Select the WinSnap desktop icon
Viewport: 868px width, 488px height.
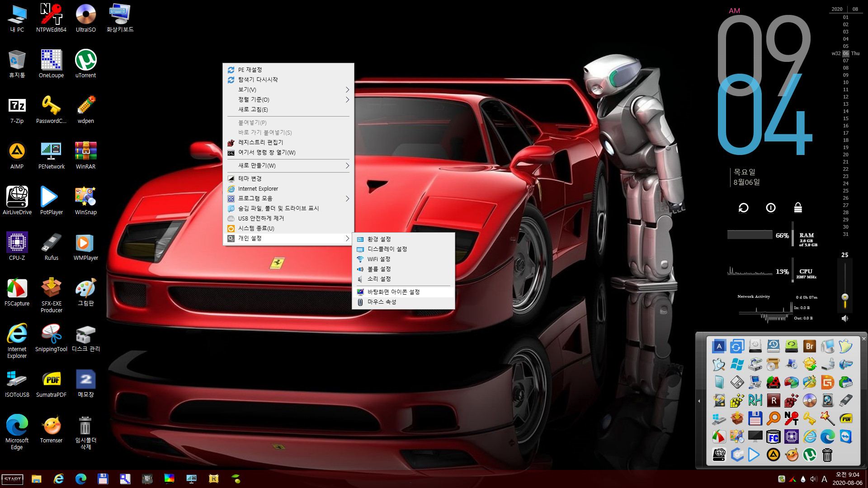[x=85, y=201]
